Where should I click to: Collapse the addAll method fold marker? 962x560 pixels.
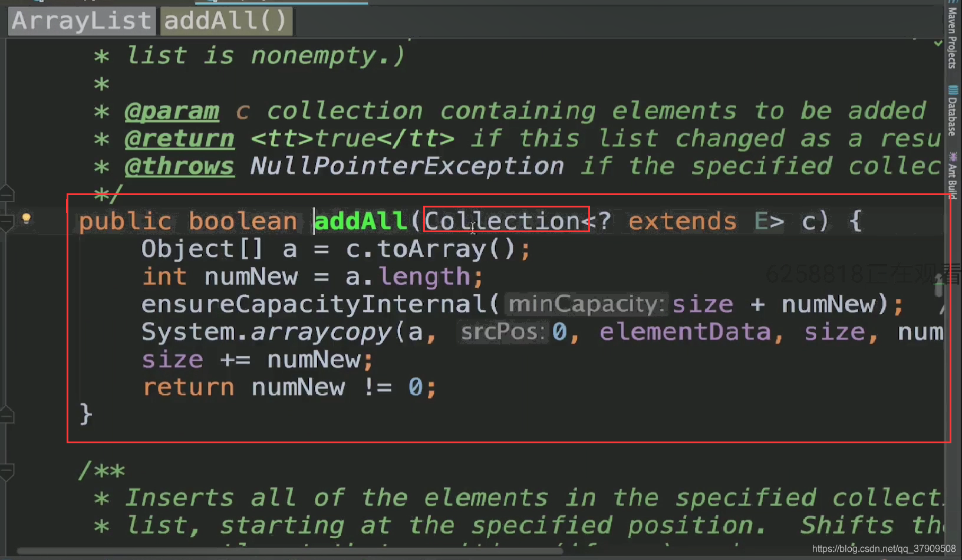pos(7,223)
